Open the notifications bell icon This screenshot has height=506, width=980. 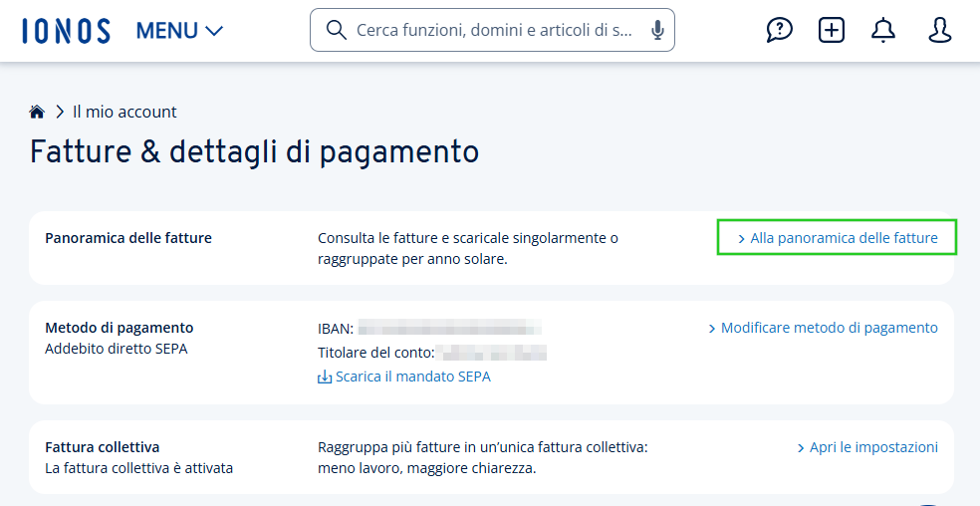(x=883, y=30)
